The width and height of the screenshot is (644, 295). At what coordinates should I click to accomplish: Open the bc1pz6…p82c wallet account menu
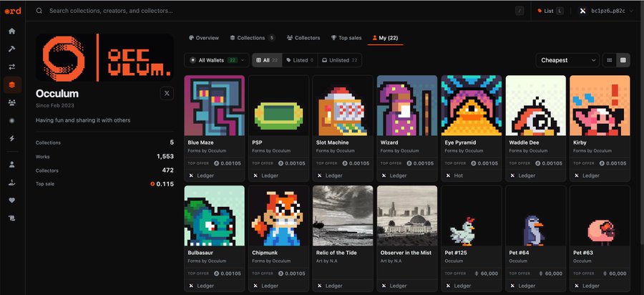pos(608,11)
